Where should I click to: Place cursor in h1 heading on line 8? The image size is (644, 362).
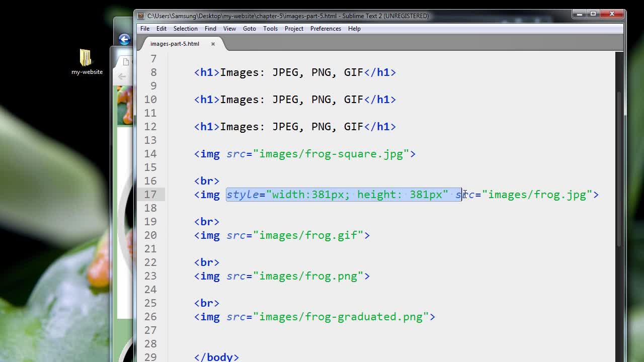point(295,72)
